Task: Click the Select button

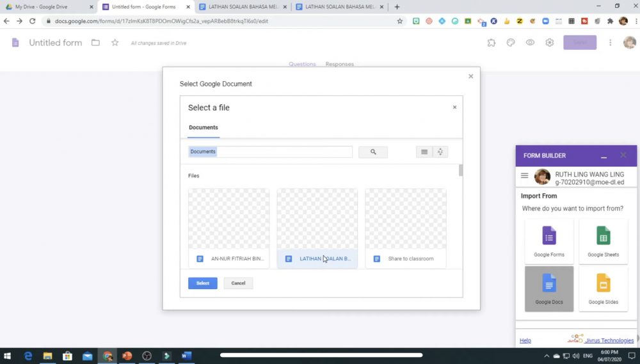Action: coord(203,283)
